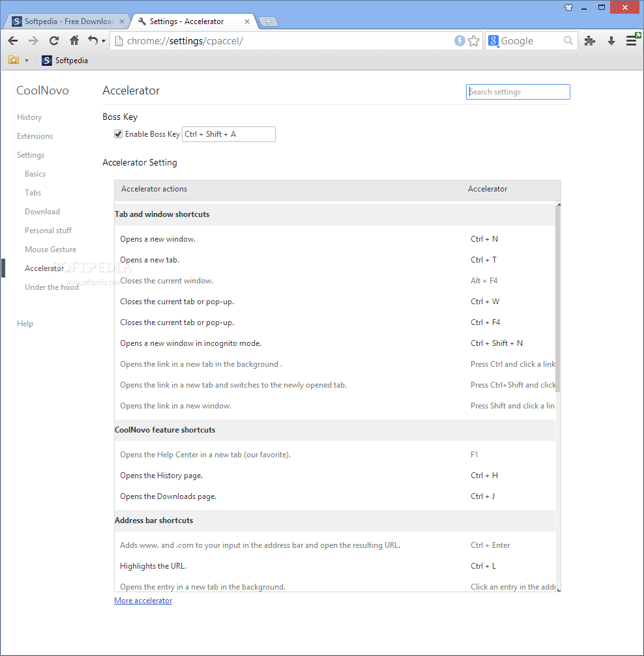This screenshot has width=644, height=656.
Task: Select 'Opens a new window in incognito mode.' row
Action: coord(335,343)
